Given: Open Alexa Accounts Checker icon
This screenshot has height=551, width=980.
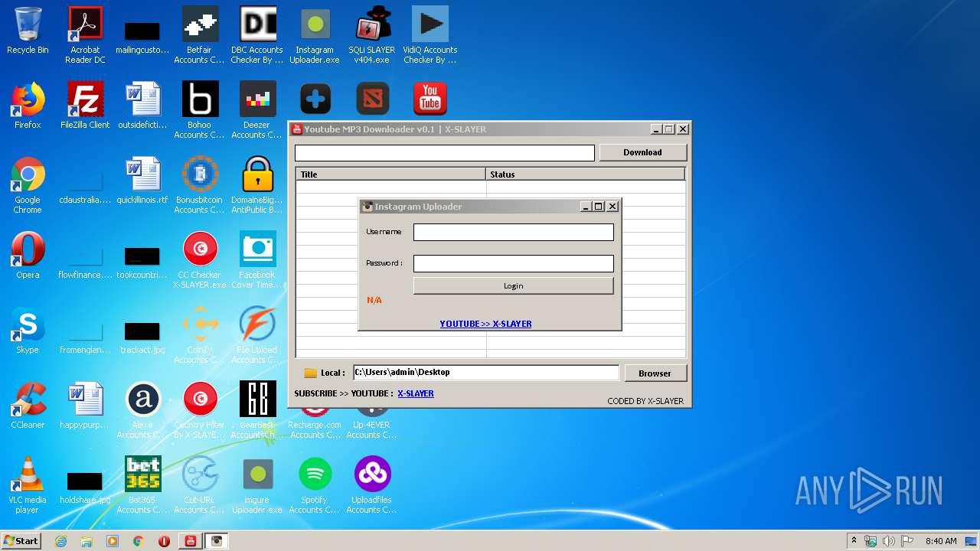Looking at the screenshot, I should (142, 410).
